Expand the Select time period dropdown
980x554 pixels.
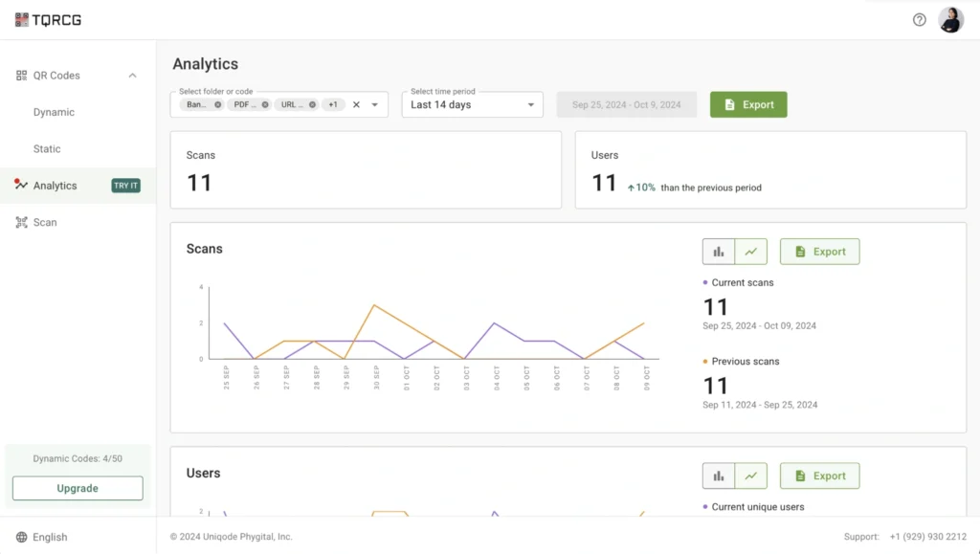(x=472, y=104)
